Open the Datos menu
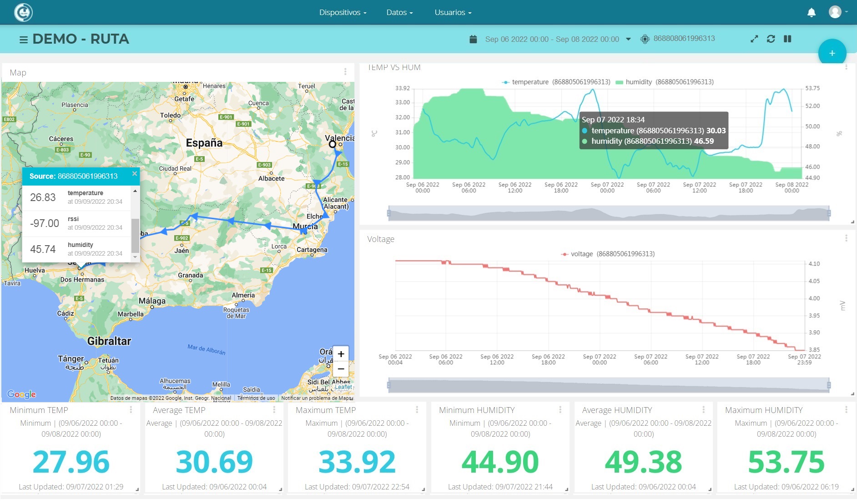The image size is (857, 504). (x=399, y=12)
